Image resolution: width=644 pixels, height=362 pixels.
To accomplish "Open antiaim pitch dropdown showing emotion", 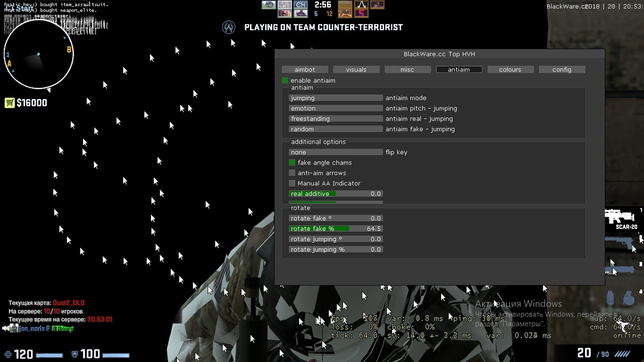I will 336,108.
